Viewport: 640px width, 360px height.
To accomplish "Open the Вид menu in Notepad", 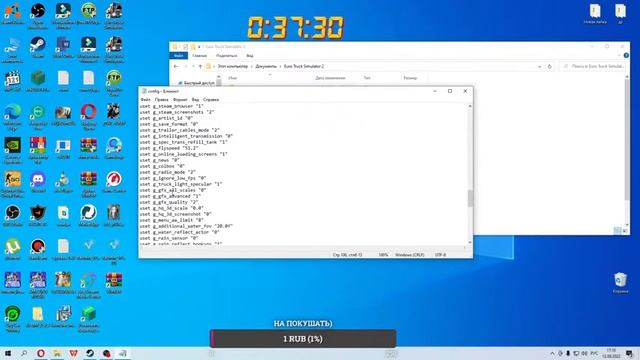I will pyautogui.click(x=195, y=100).
